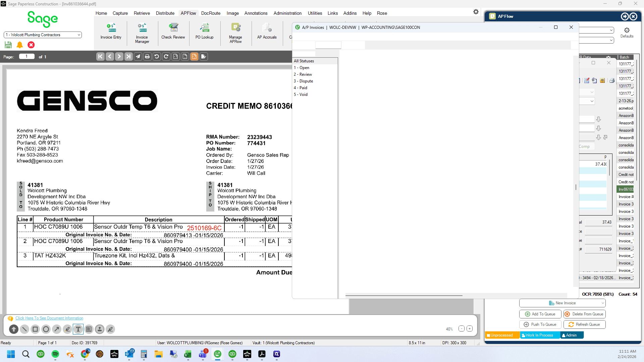Screen dimensions: 644x362
Task: Switch to the Work In Process tab
Action: [539, 335]
